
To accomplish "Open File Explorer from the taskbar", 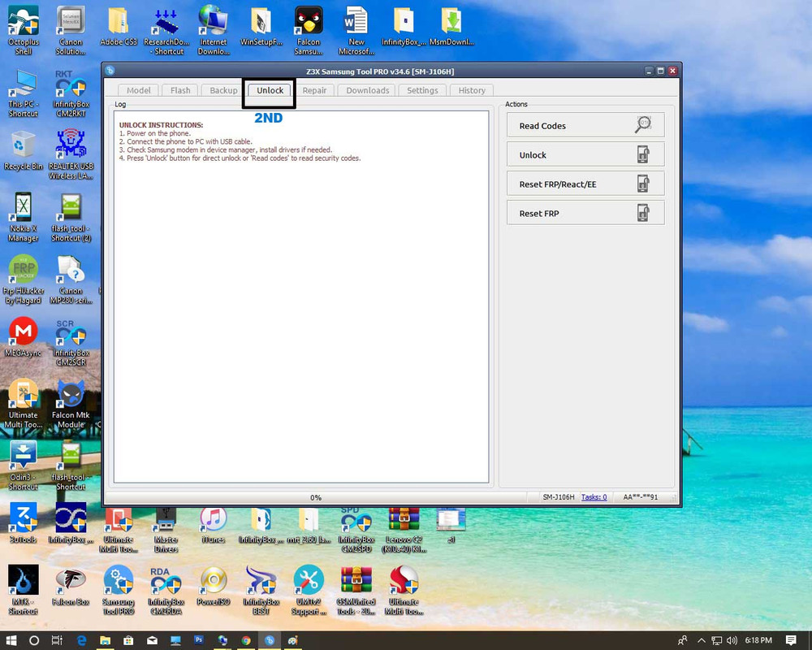I will click(105, 640).
